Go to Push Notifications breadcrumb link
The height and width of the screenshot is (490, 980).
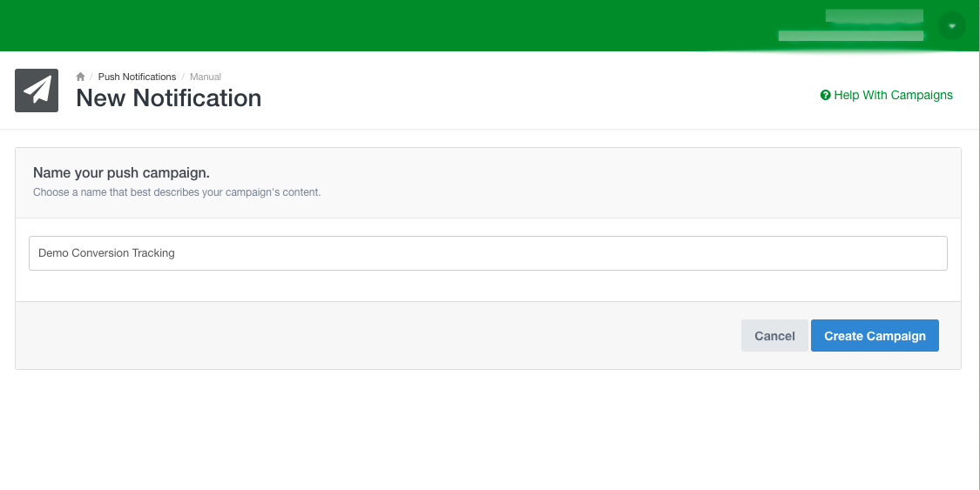coord(137,77)
